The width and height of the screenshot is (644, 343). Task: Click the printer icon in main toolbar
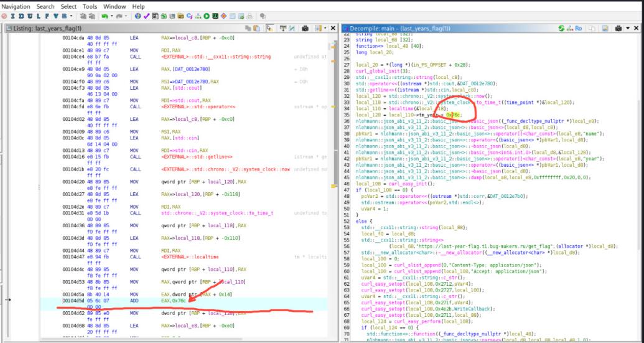[x=250, y=16]
